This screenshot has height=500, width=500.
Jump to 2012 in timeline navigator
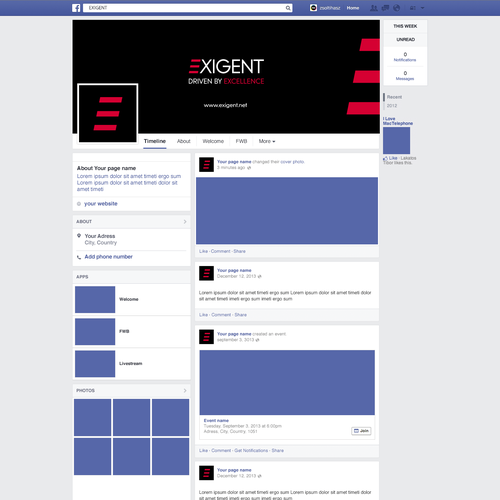[392, 106]
